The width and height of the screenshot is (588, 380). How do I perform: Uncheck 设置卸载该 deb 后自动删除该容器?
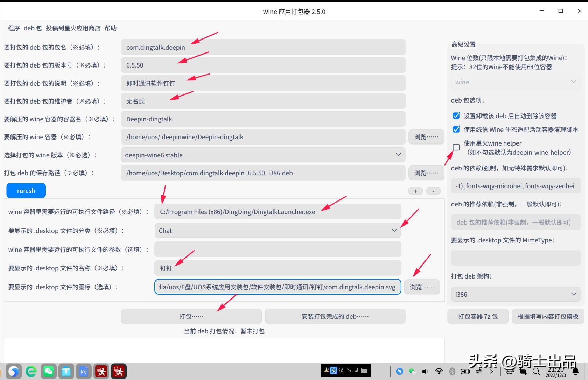pos(456,115)
